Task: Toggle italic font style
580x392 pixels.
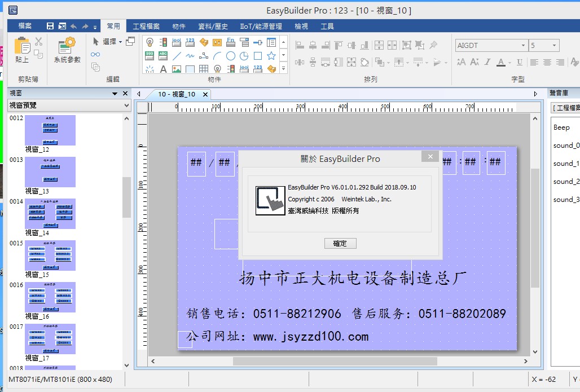Action: click(487, 62)
